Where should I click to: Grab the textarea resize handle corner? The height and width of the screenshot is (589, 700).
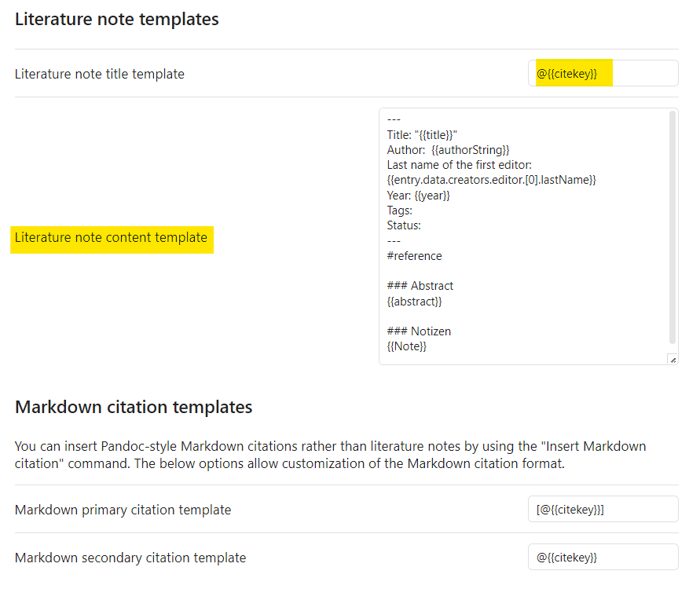pos(673,360)
